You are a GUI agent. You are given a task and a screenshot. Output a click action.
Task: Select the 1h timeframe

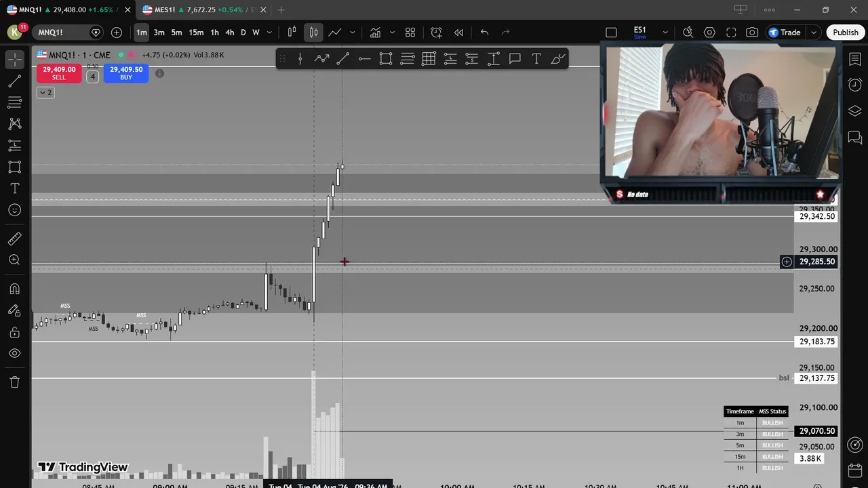[214, 33]
